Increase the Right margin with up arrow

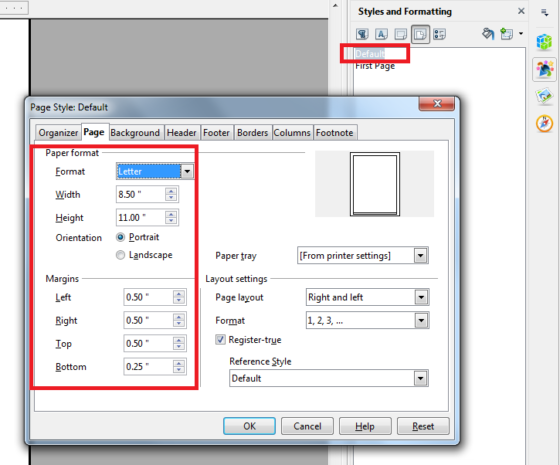(x=179, y=317)
